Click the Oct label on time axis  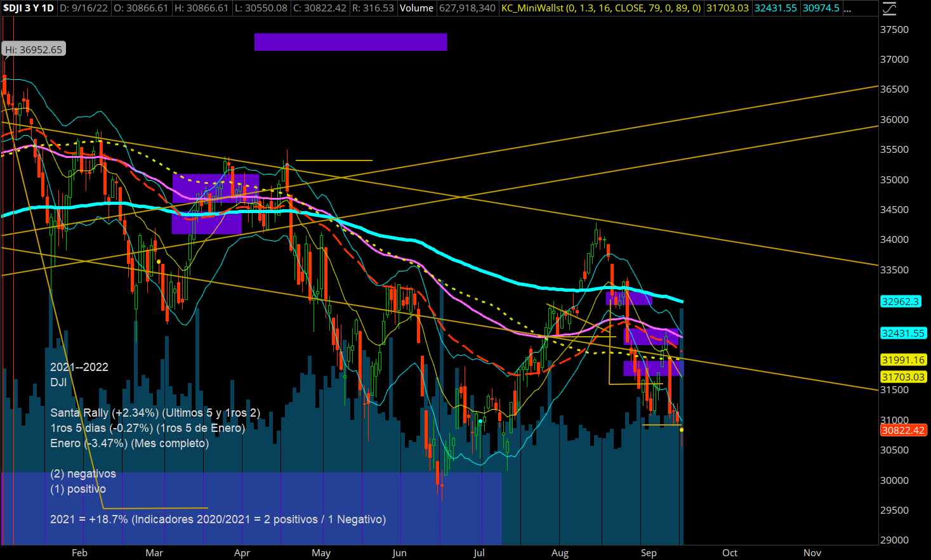point(730,553)
